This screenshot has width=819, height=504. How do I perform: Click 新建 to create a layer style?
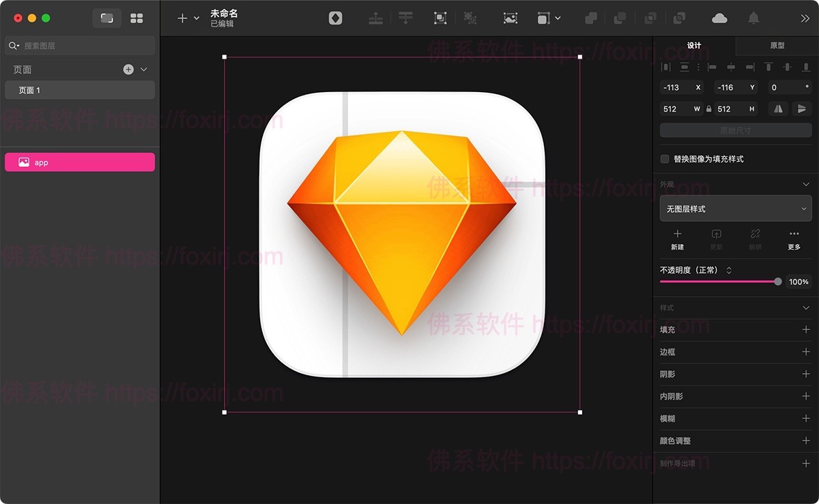pyautogui.click(x=677, y=239)
